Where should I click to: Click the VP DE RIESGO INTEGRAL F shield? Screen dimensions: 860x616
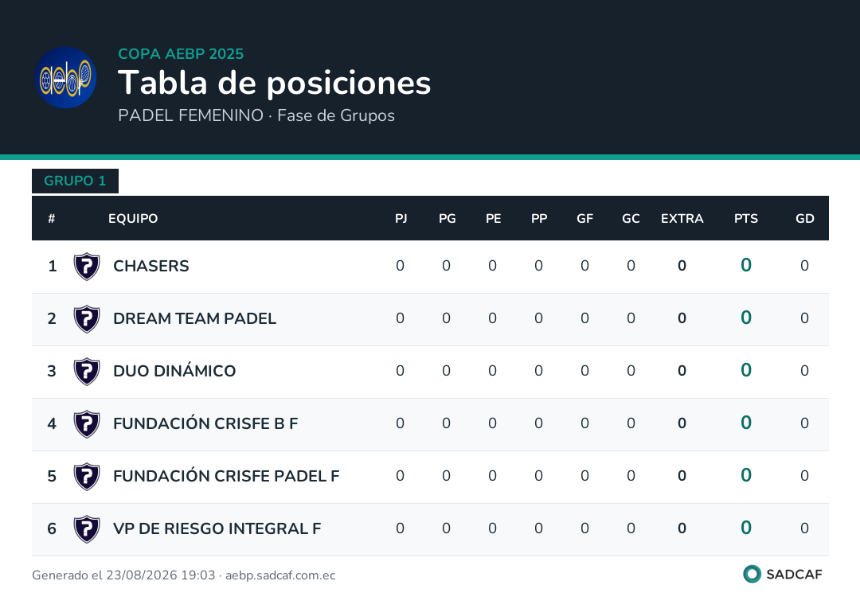click(87, 529)
